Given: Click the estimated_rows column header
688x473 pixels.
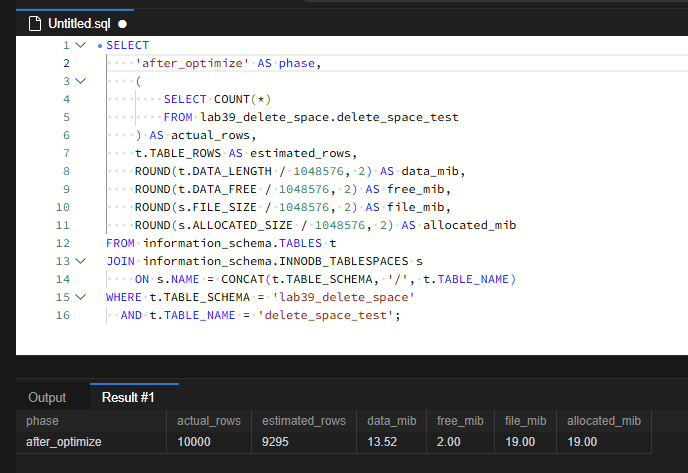Looking at the screenshot, I should (304, 421).
